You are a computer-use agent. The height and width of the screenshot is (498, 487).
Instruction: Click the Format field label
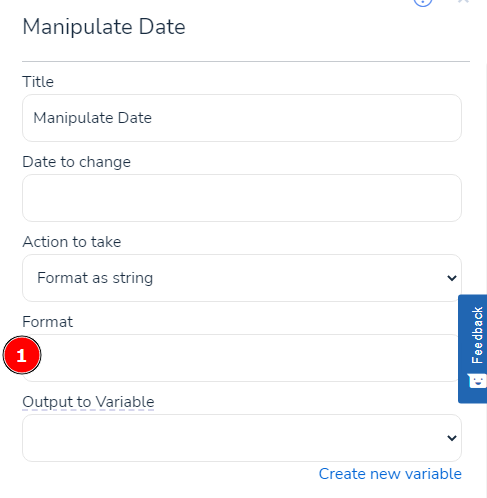[x=47, y=322]
